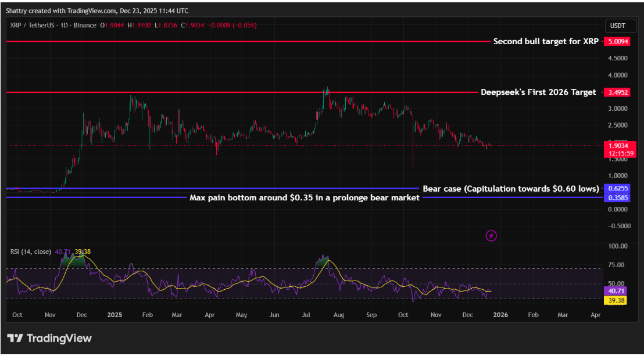Click the TradingView logo icon
Viewport: 644px width, 356px height.
(15, 339)
